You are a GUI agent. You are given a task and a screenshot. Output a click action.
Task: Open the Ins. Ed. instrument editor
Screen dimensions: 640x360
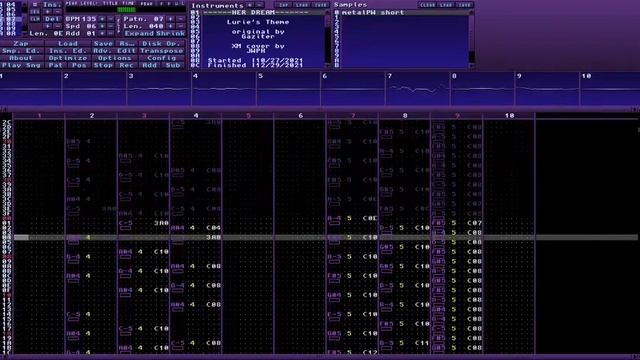coord(68,51)
